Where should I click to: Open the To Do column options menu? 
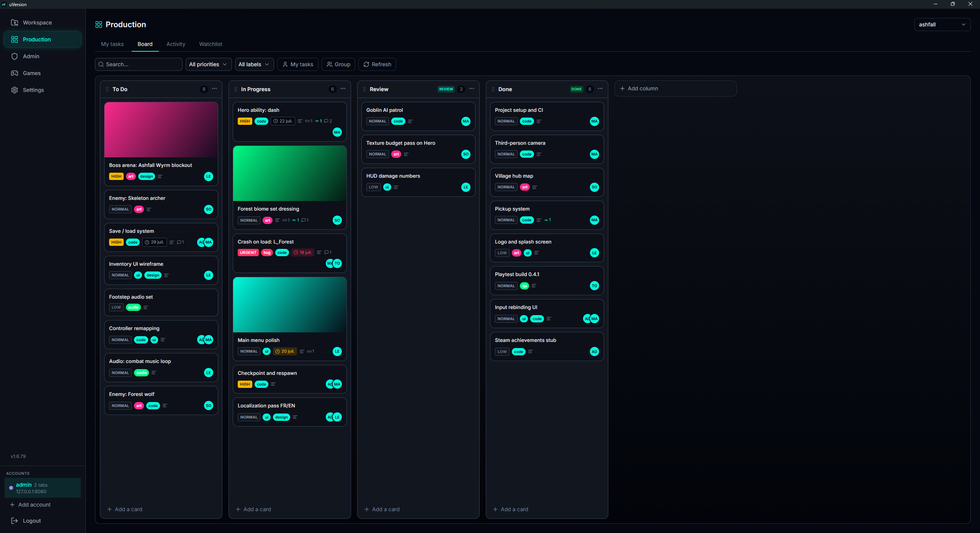(214, 89)
